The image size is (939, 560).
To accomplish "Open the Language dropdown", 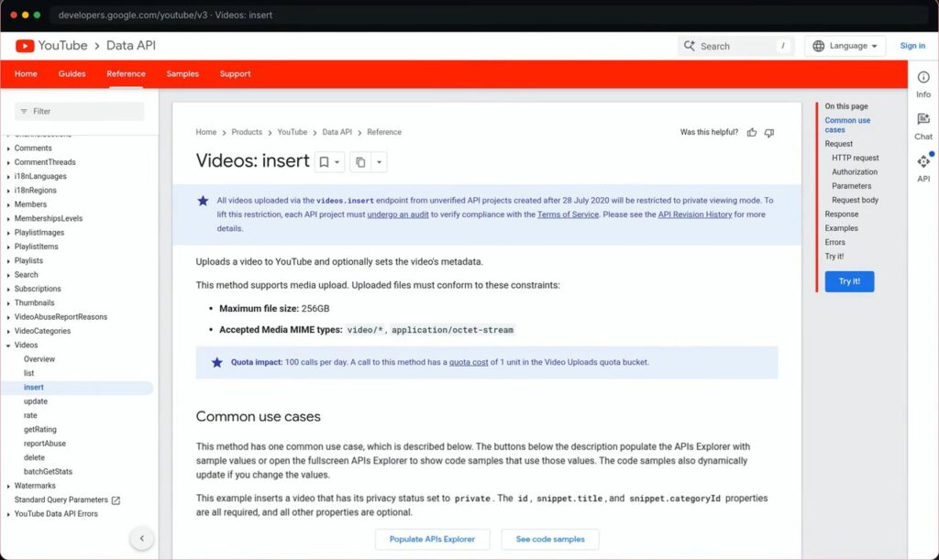I will [845, 46].
